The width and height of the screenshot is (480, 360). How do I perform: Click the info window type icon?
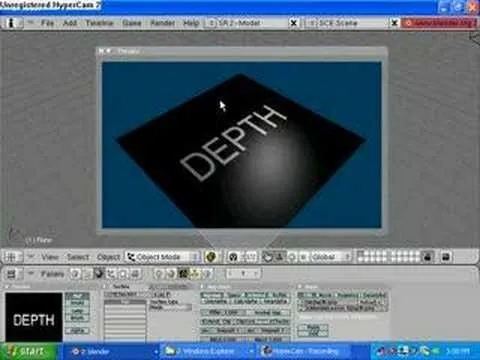pyautogui.click(x=11, y=23)
